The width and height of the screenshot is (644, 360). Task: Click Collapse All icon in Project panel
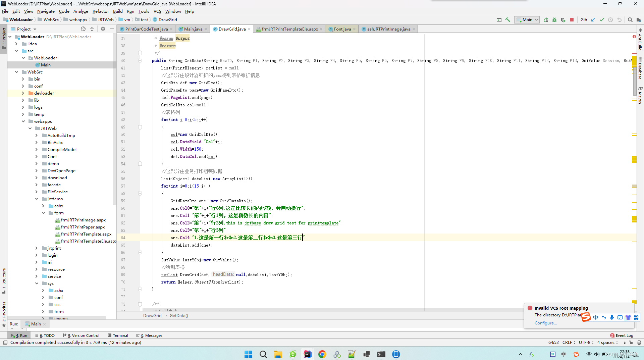tap(92, 29)
